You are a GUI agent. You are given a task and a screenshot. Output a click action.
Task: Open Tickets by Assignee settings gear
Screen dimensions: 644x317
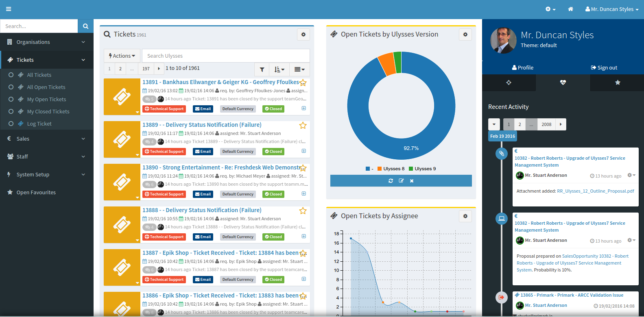point(465,216)
